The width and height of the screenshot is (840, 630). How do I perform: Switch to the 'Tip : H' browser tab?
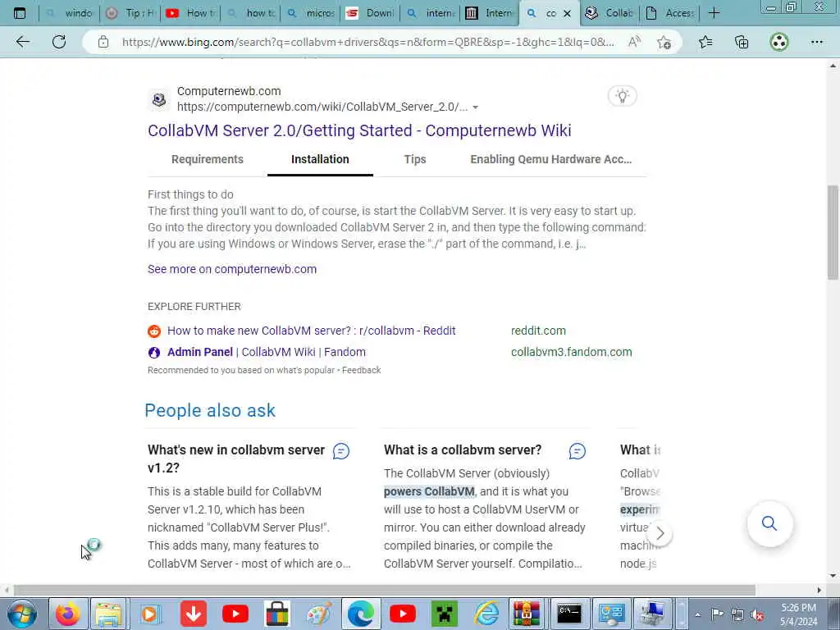coord(130,13)
